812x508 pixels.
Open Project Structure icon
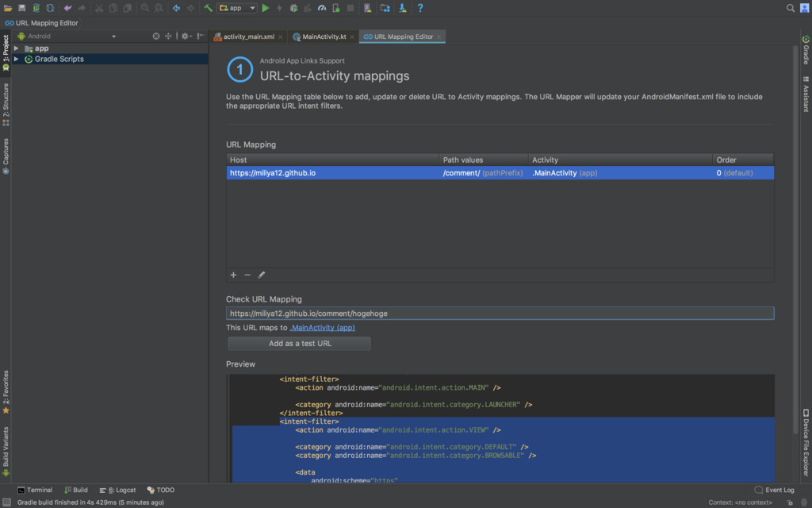click(385, 8)
